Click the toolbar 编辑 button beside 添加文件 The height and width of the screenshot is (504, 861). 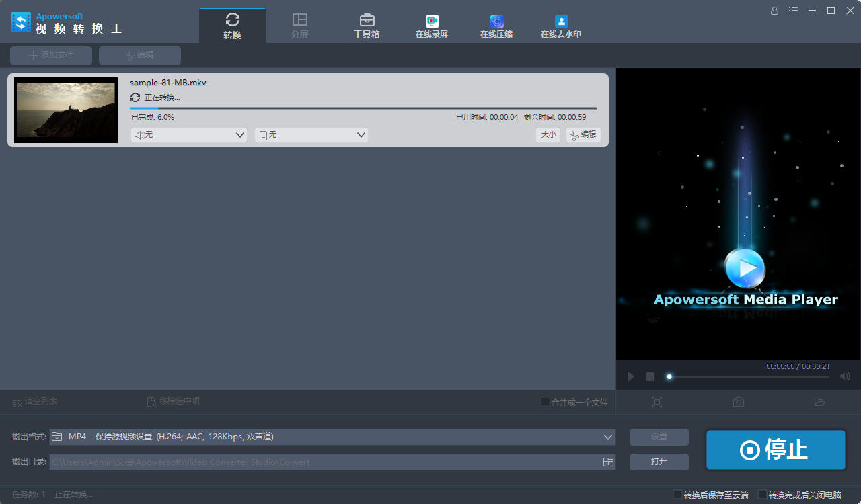click(x=140, y=55)
